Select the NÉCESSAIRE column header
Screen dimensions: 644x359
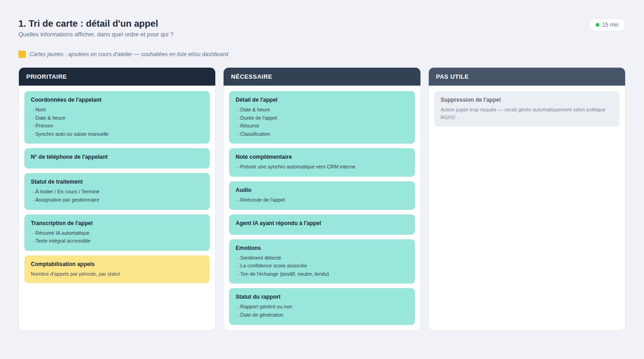coord(322,77)
